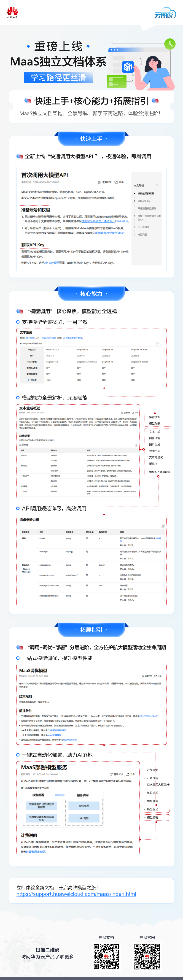
Task: Expand 应用场景 table fullscreen icon
Action: (136, 445)
